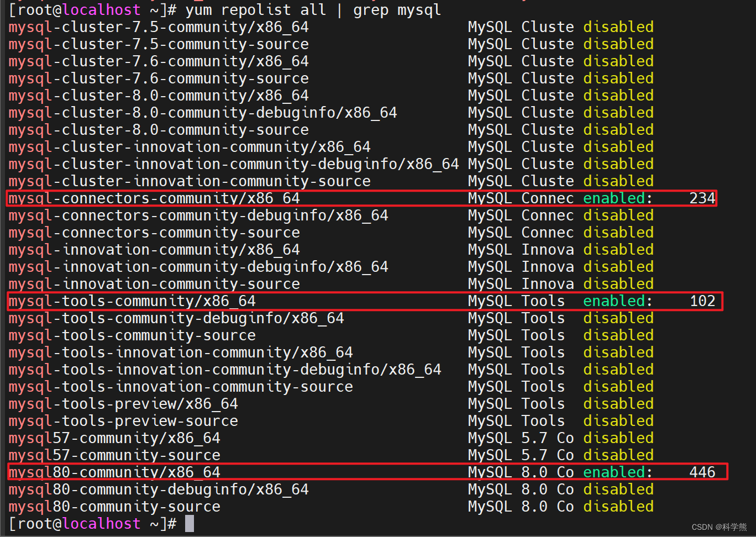Click 'mysql-cluster-7.6-community/x86_64' text

tap(159, 61)
